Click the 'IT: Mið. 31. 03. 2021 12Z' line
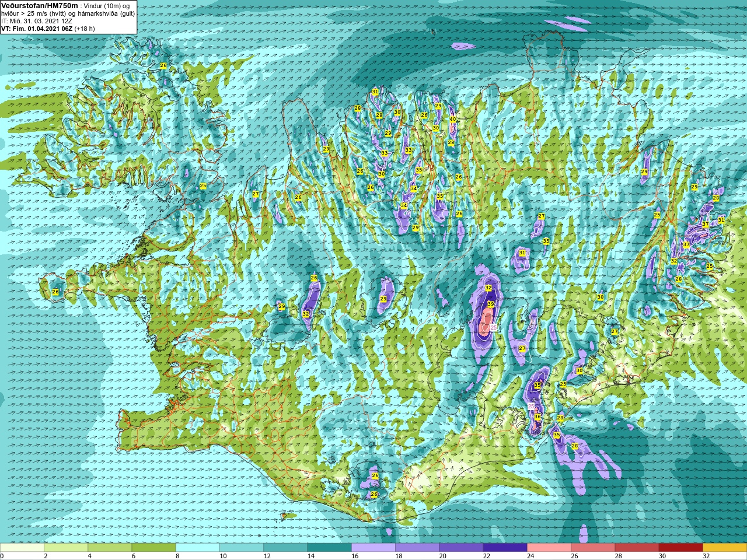 click(x=37, y=20)
